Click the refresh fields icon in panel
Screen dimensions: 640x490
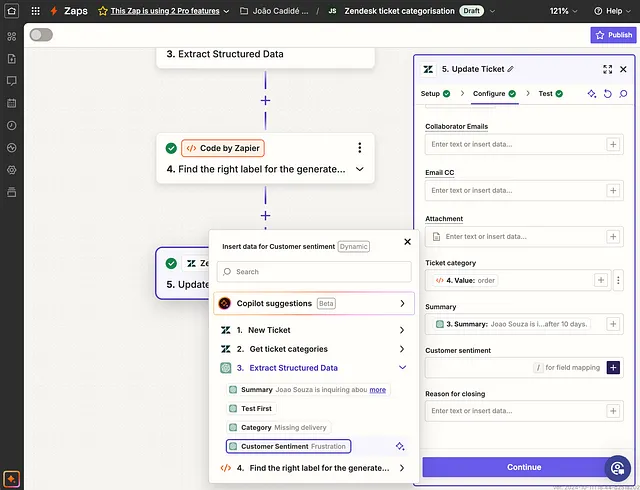point(607,94)
